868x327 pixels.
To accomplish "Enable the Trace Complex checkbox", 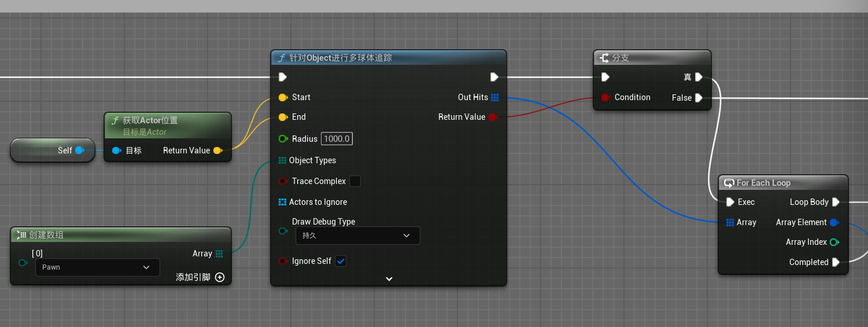I will (x=355, y=181).
